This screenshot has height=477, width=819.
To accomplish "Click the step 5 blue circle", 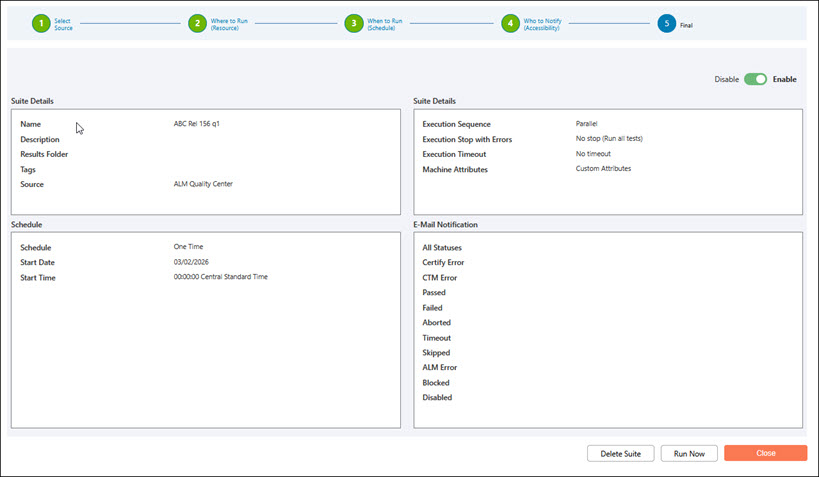I will click(x=667, y=24).
